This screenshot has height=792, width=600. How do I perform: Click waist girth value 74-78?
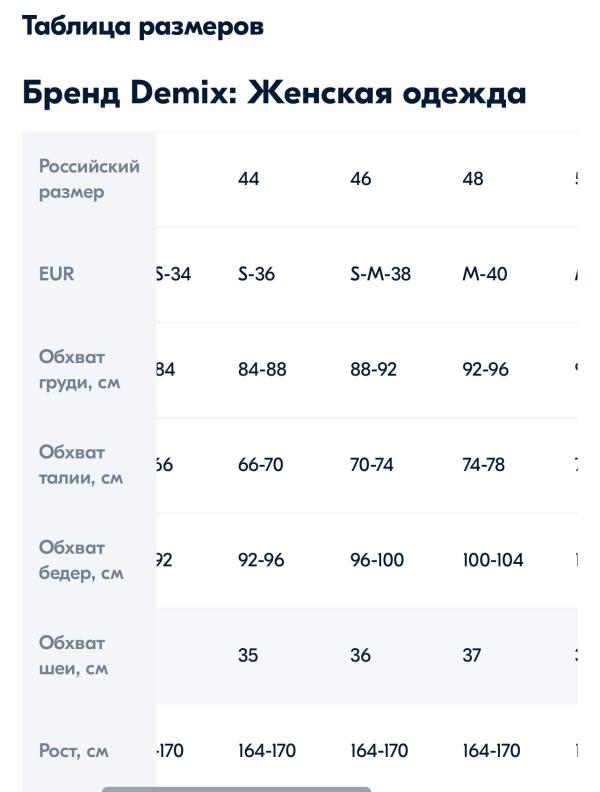(483, 465)
